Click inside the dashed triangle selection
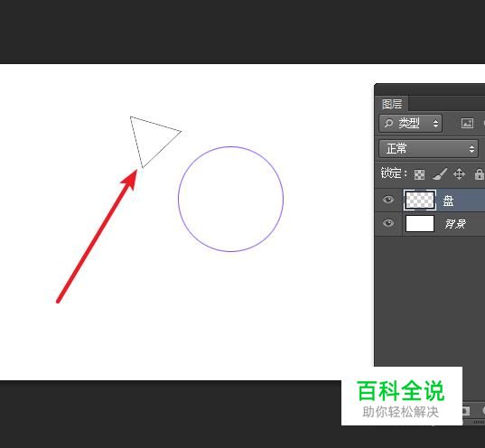485x448 pixels. (x=152, y=137)
